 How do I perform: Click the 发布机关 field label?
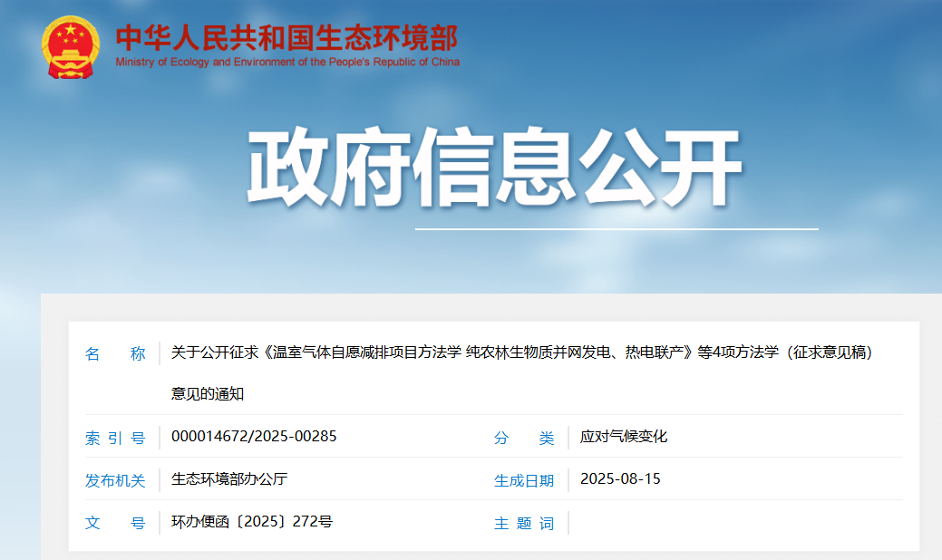pyautogui.click(x=117, y=480)
